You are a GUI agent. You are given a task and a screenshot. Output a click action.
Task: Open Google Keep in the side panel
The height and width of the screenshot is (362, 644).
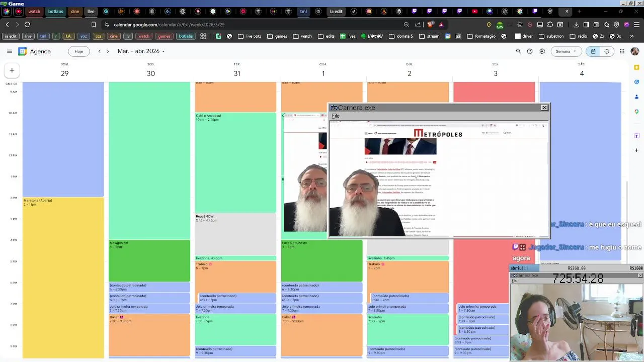637,67
